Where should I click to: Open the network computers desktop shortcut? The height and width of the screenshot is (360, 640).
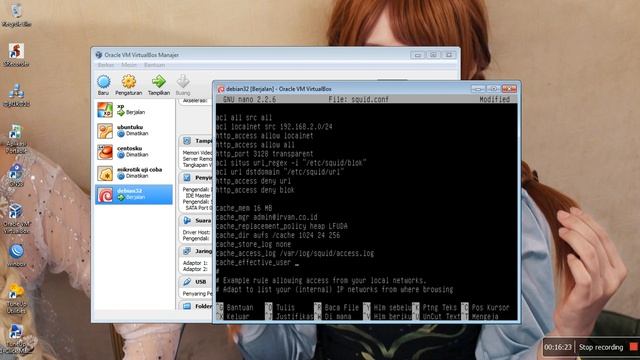16,95
